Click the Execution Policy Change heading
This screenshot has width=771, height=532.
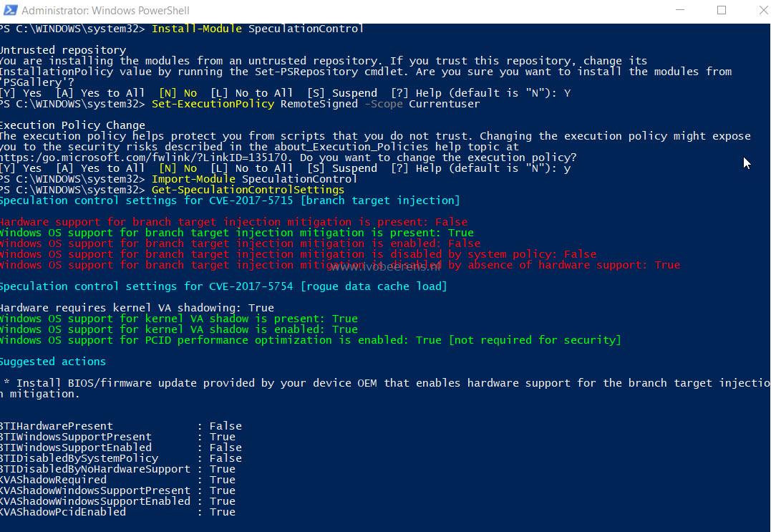tap(72, 125)
